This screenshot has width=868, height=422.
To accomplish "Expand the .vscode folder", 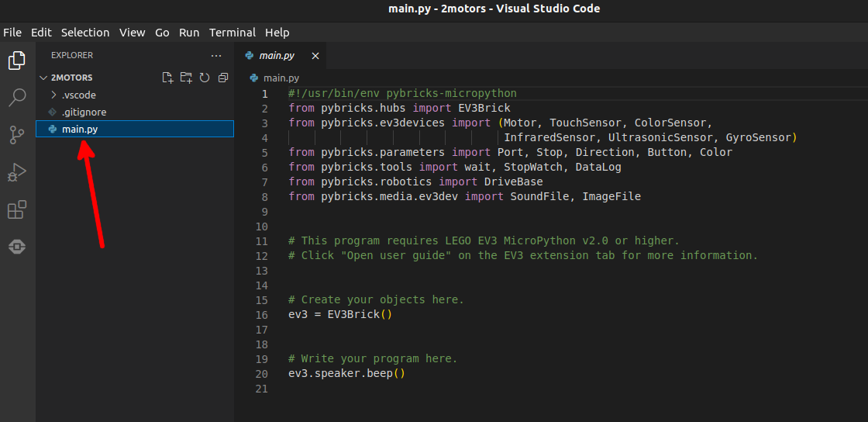I will click(78, 95).
